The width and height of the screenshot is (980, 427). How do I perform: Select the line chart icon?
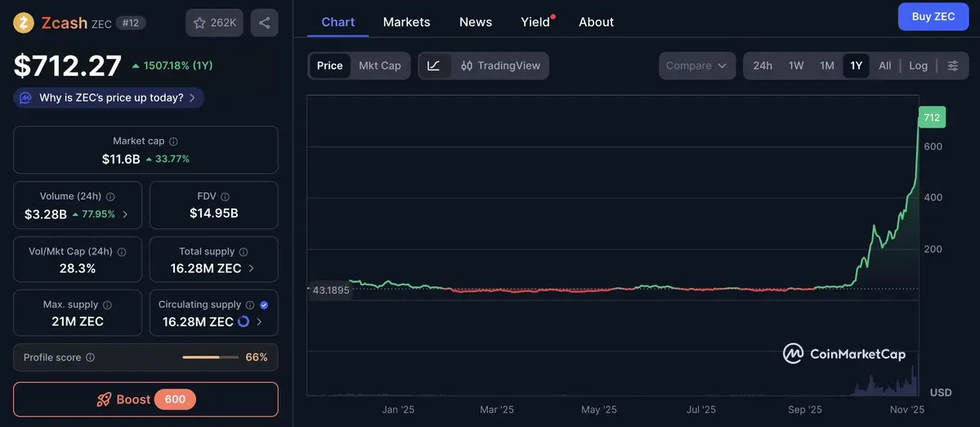point(434,65)
